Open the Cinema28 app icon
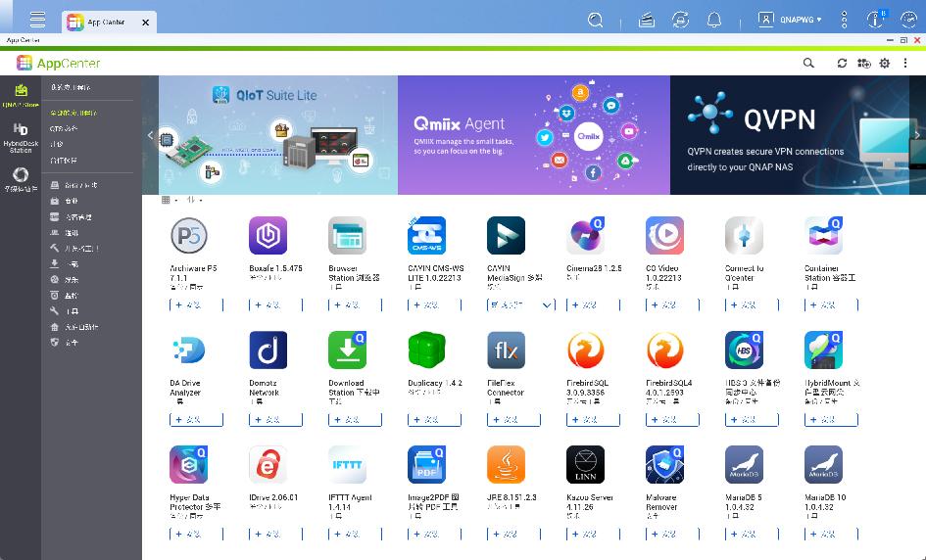The image size is (926, 560). [x=585, y=235]
